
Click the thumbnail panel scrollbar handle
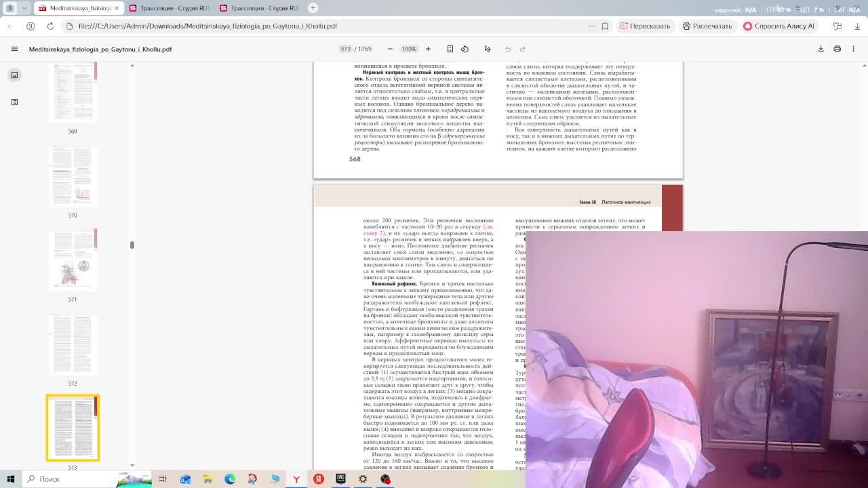(132, 245)
